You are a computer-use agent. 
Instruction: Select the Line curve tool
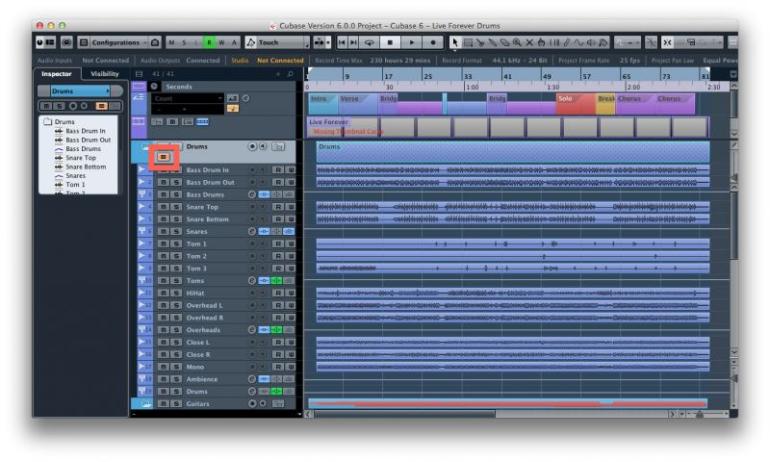[579, 43]
